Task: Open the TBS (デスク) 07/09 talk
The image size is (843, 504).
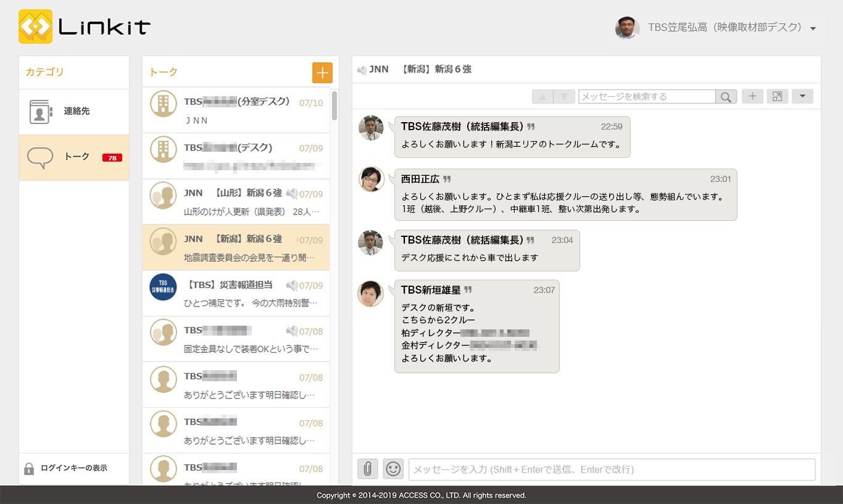Action: 236,156
